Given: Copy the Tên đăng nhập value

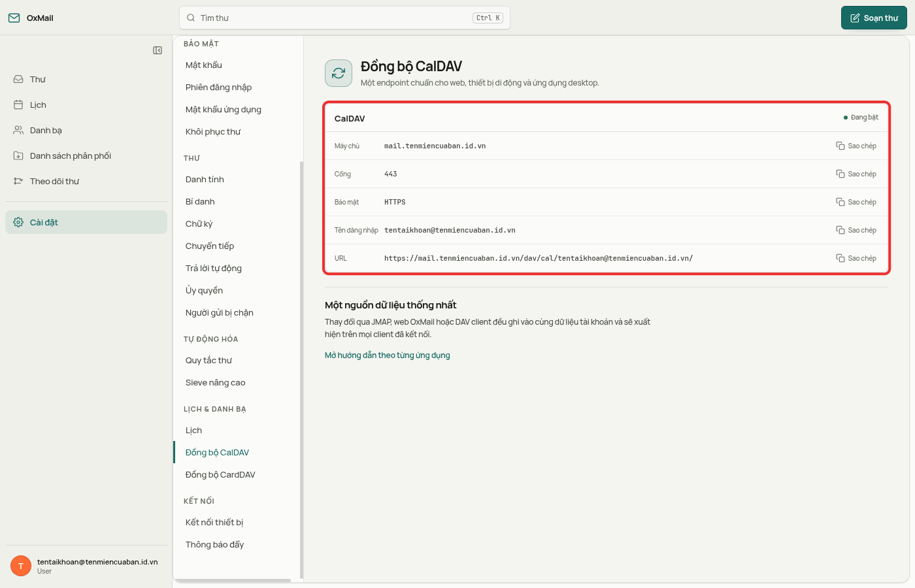Looking at the screenshot, I should coord(856,230).
